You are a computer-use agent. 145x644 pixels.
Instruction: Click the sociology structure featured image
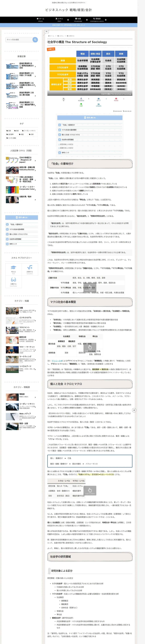90,71
